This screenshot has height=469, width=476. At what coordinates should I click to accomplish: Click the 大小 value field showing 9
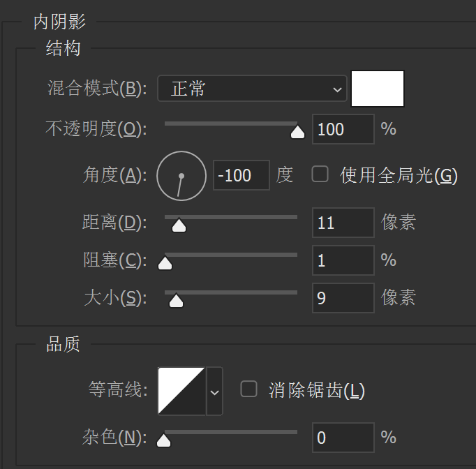tap(343, 298)
